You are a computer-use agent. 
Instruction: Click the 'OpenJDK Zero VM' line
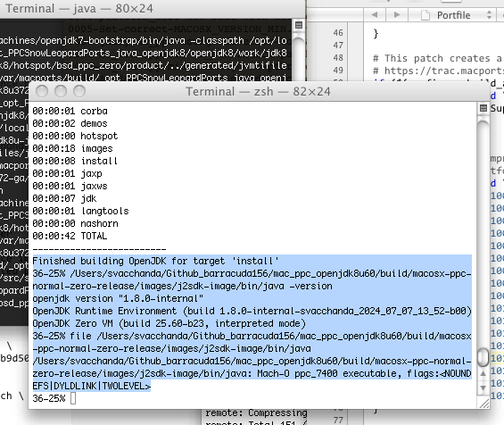169,323
